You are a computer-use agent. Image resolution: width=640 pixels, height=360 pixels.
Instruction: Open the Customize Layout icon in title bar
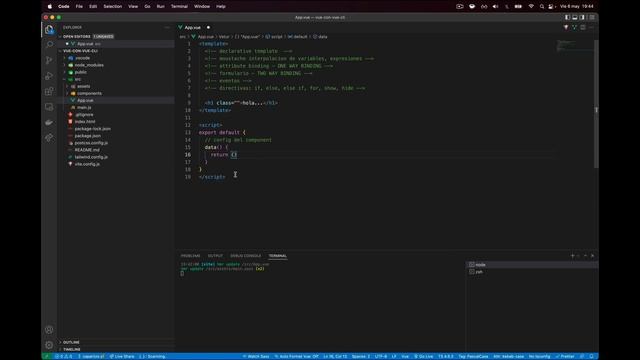592,18
